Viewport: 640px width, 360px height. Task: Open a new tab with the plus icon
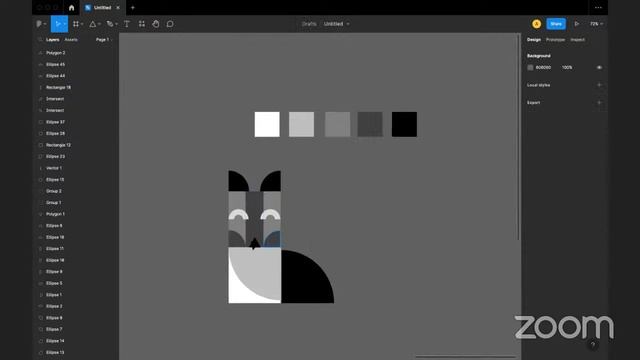[133, 8]
